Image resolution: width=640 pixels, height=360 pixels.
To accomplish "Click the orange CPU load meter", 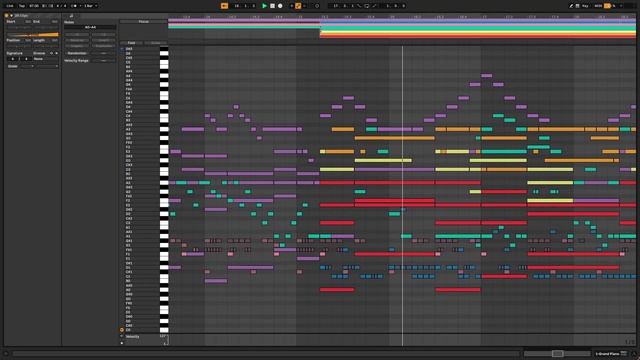I will [x=607, y=6].
